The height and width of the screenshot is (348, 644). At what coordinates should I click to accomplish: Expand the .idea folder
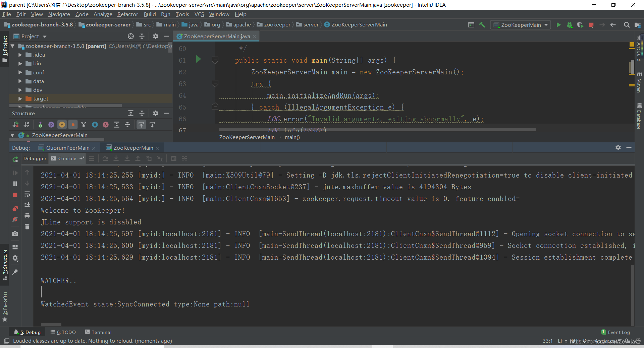20,55
